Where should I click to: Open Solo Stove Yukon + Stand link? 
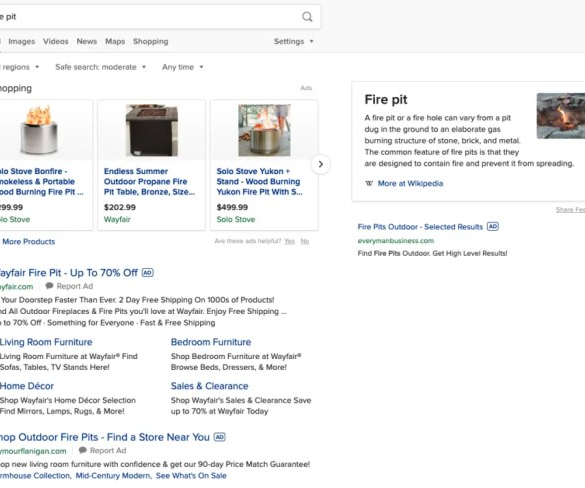[260, 181]
